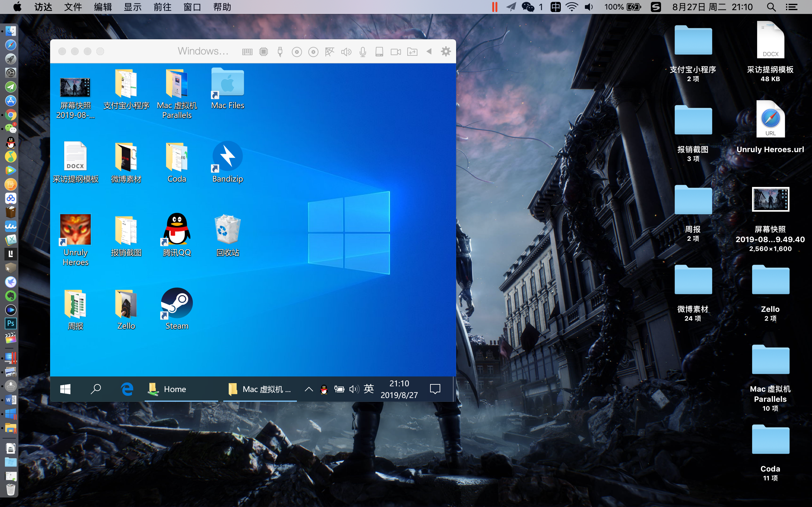The image size is (812, 507).
Task: Open the Start menu in the Windows taskbar
Action: point(65,389)
